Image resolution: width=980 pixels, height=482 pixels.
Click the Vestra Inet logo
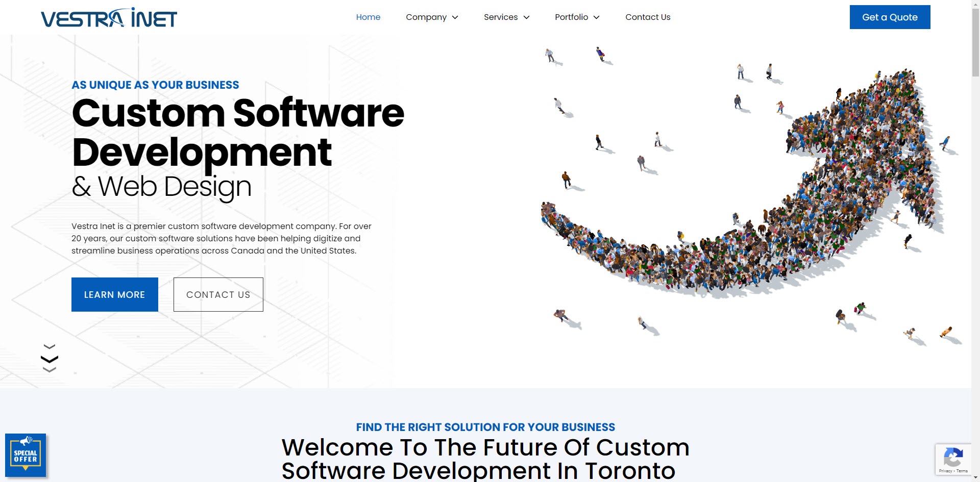(109, 18)
